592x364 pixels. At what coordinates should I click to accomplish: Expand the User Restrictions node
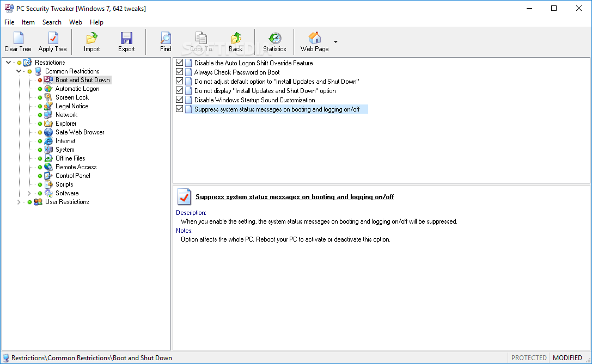tap(19, 202)
